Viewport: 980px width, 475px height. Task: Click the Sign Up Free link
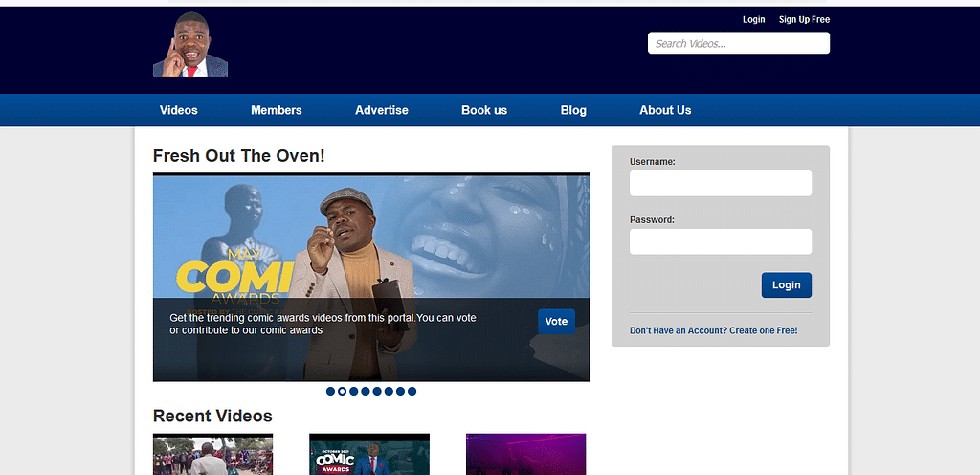coord(804,19)
